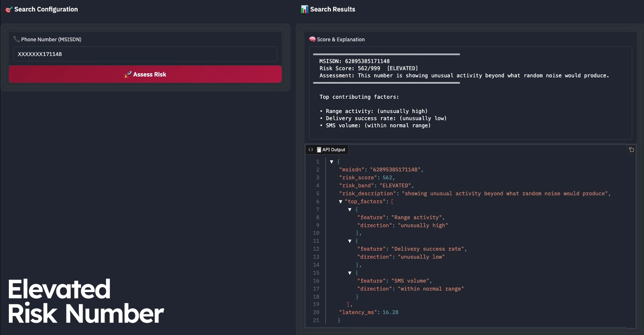Click the rocket icon on Assess Risk
The image size is (644, 335).
pyautogui.click(x=128, y=74)
